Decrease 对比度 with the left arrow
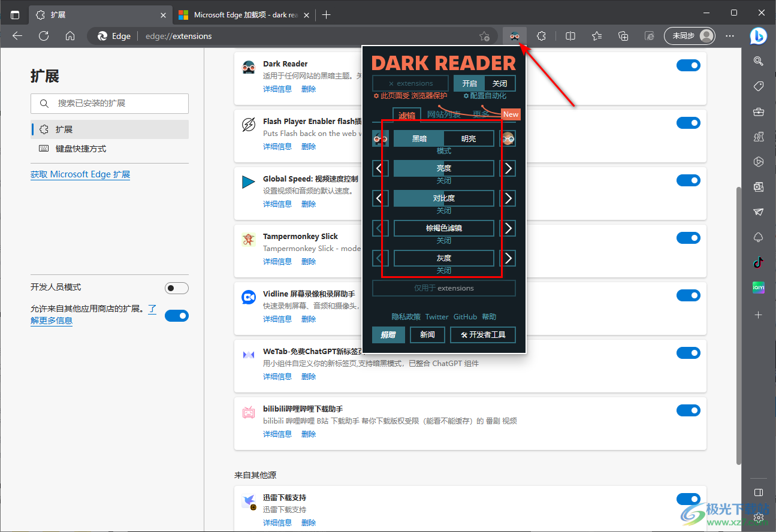Screen dimensions: 776x532 (381, 198)
